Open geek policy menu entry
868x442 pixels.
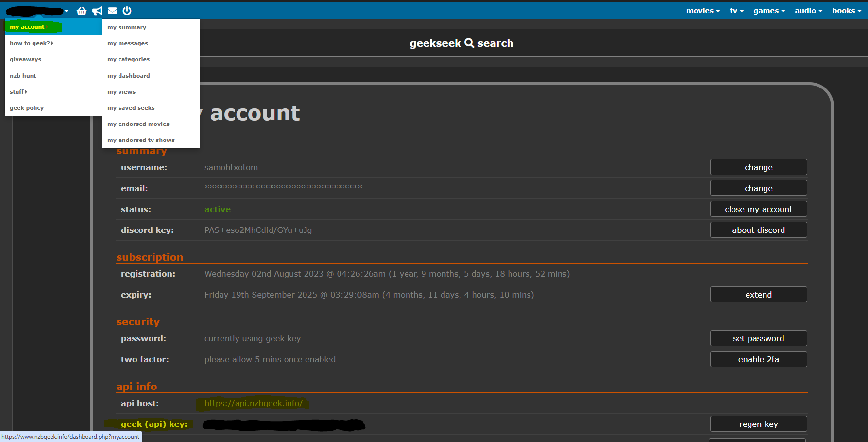click(53, 108)
